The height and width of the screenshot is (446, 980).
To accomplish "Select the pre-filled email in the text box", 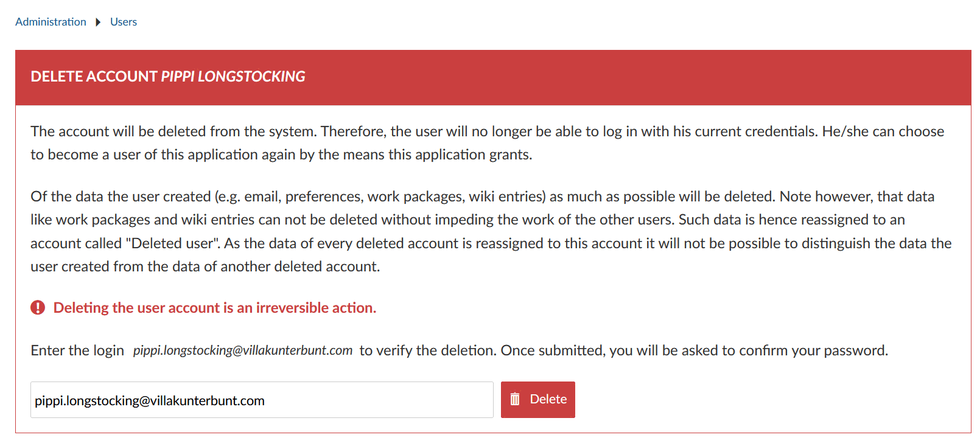I will 148,400.
